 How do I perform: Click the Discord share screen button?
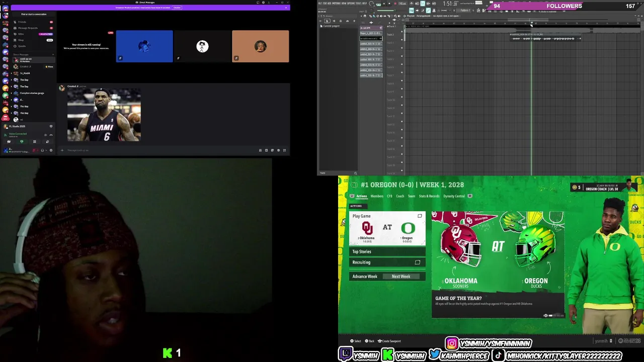pyautogui.click(x=22, y=142)
